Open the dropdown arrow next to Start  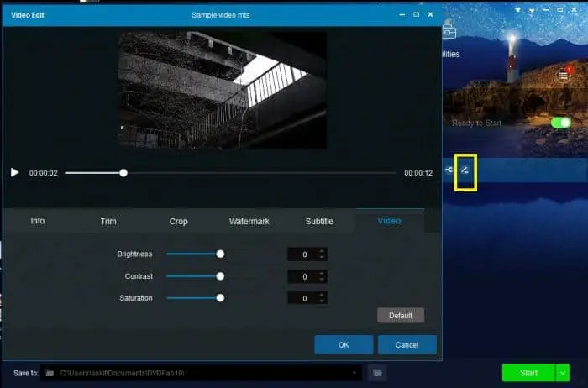tap(563, 372)
